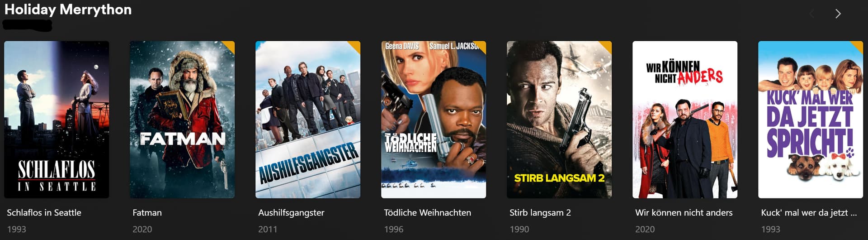Click the previous arrow in Holiday Merrython row
868x240 pixels.
click(x=812, y=14)
